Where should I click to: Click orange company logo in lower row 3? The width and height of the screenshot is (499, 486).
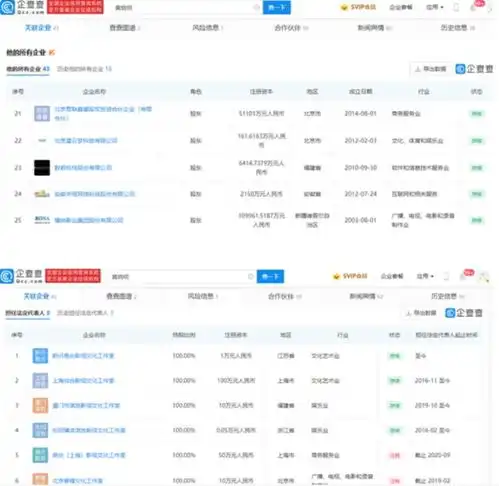(40, 405)
